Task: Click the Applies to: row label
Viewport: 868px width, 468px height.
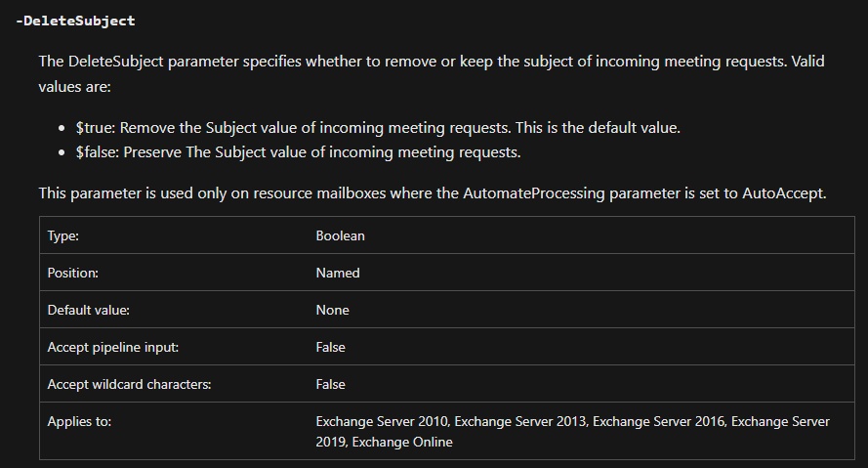Action: [x=79, y=421]
